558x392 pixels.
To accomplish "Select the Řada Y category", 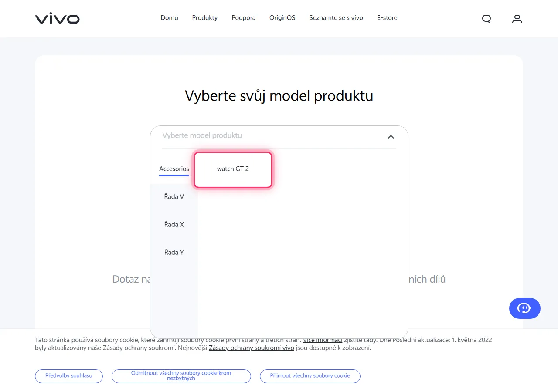I will point(174,253).
